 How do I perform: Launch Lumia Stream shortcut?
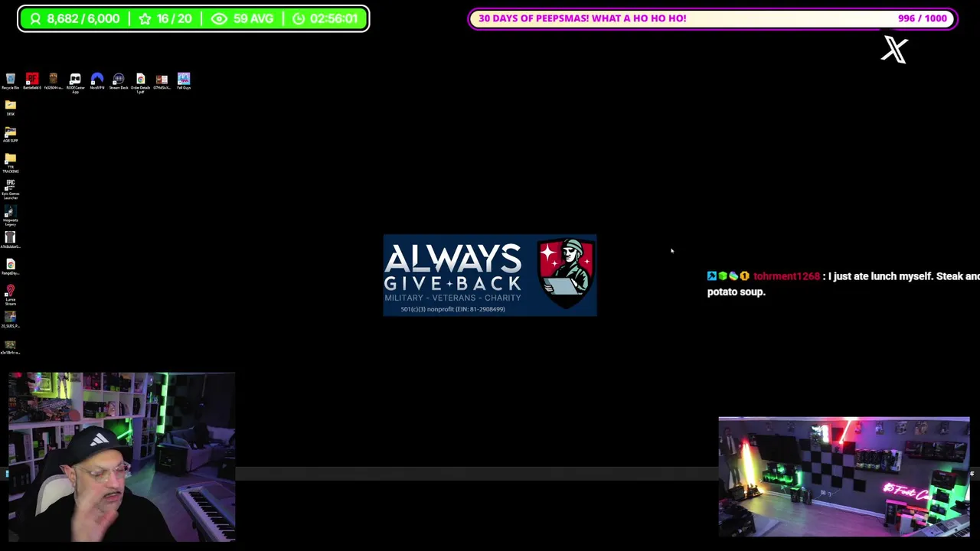10,295
